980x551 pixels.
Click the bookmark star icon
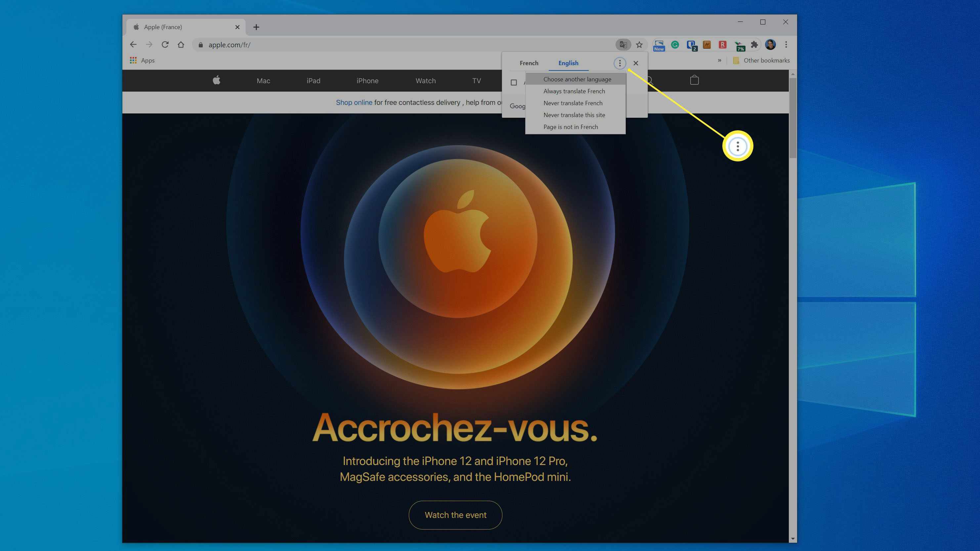pyautogui.click(x=639, y=44)
